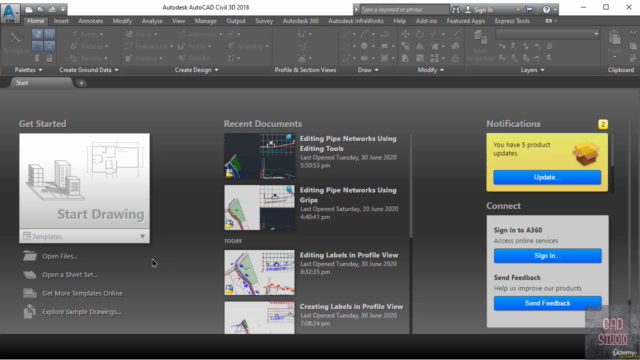The width and height of the screenshot is (640, 360).
Task: Switch to the Analyze ribbon tab
Action: 152,21
